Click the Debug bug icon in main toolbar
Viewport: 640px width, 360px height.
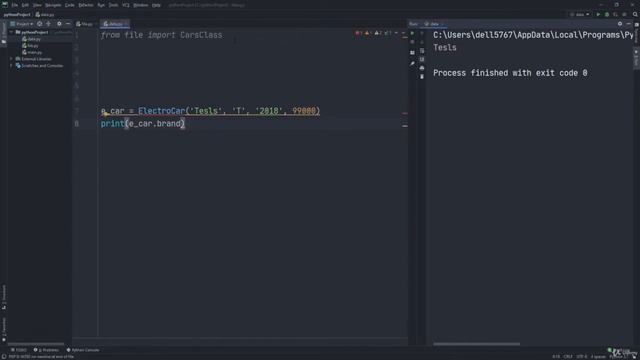tap(607, 15)
